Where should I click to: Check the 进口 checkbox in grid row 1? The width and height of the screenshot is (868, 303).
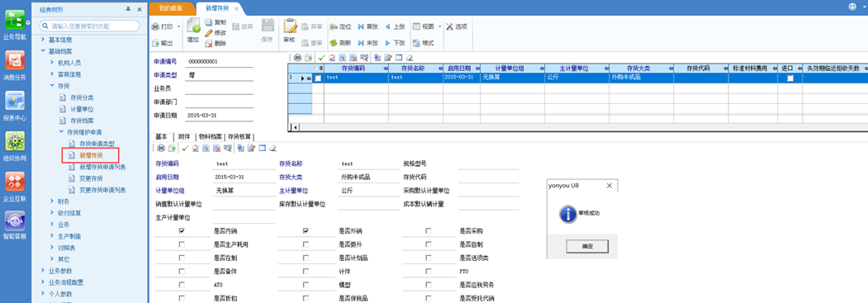click(x=790, y=78)
